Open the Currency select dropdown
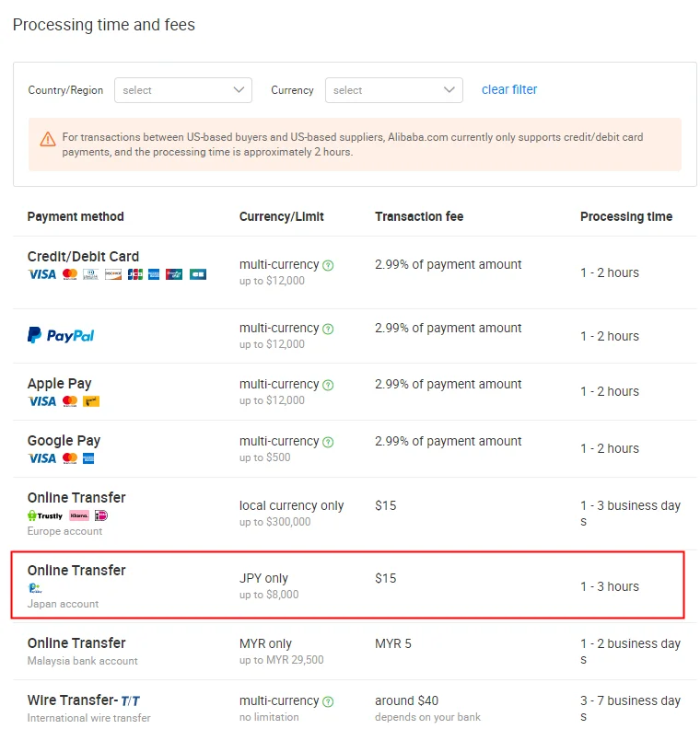This screenshot has width=700, height=729. [393, 90]
